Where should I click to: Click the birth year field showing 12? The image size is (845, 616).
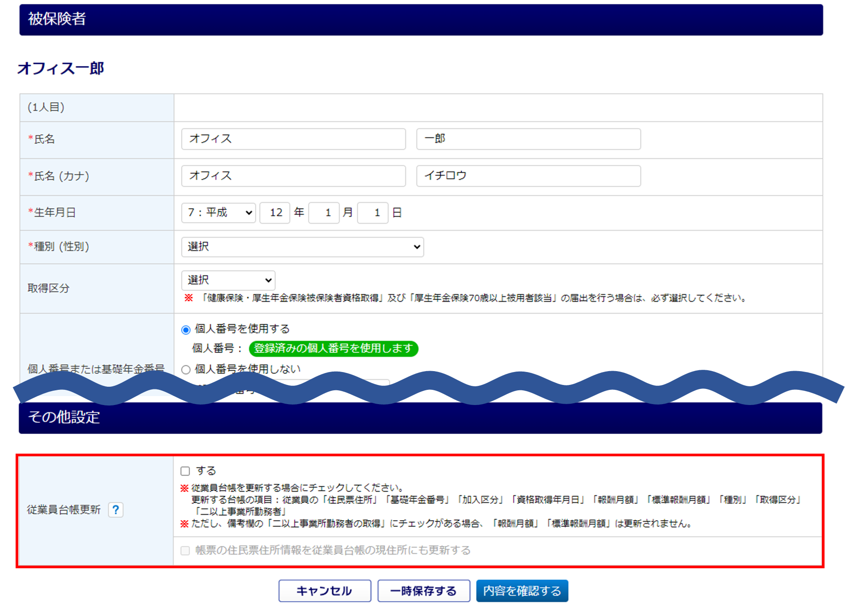[x=275, y=213]
